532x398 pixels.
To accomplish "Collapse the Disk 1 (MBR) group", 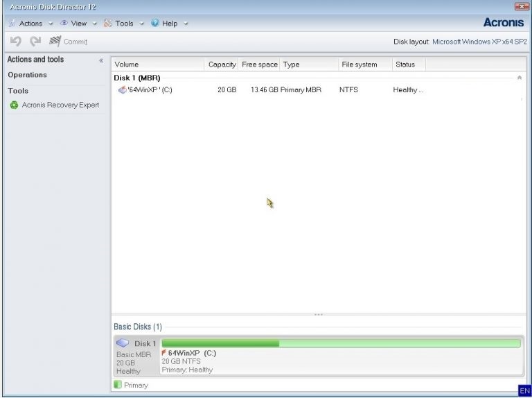I will click(x=519, y=78).
